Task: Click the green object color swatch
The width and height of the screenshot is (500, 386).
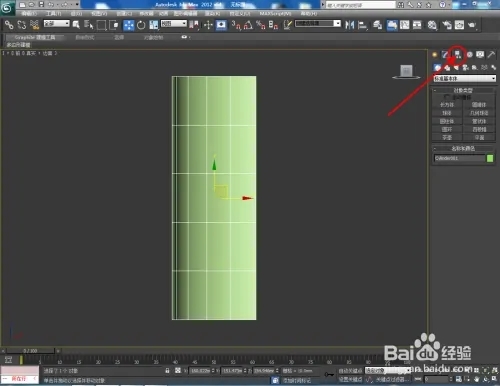Action: click(490, 158)
